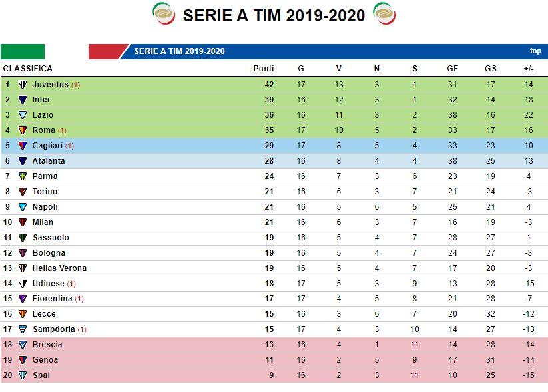
Task: Select the Punti column header
Action: 264,69
